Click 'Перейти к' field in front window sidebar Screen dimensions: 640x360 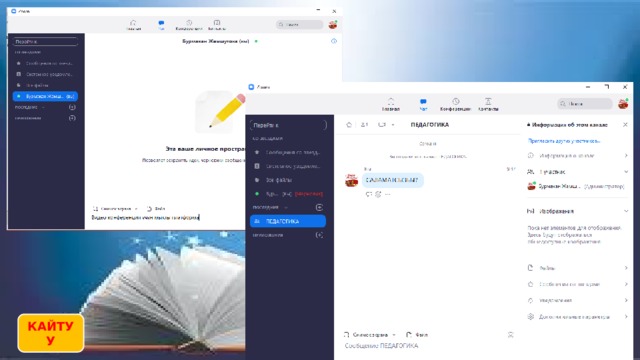pos(289,125)
